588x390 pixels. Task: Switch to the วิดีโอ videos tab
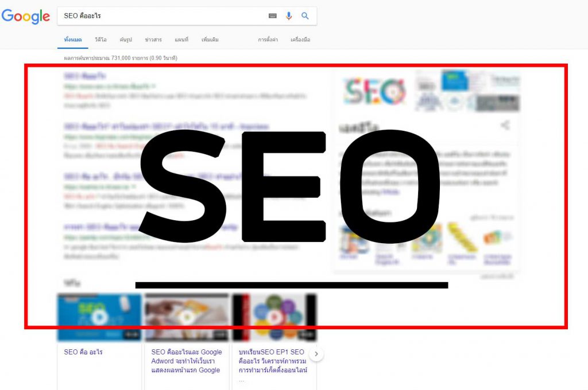pos(100,40)
